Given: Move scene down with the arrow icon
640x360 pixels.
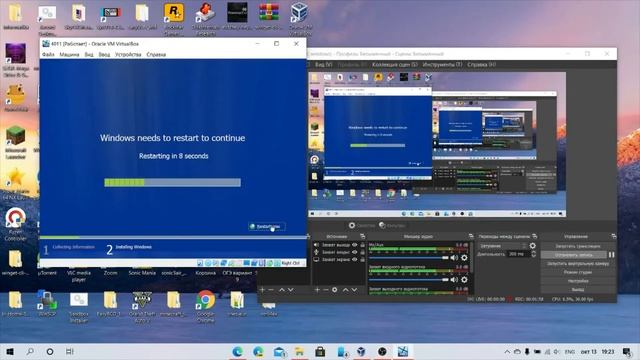Looking at the screenshot, I should [291, 290].
